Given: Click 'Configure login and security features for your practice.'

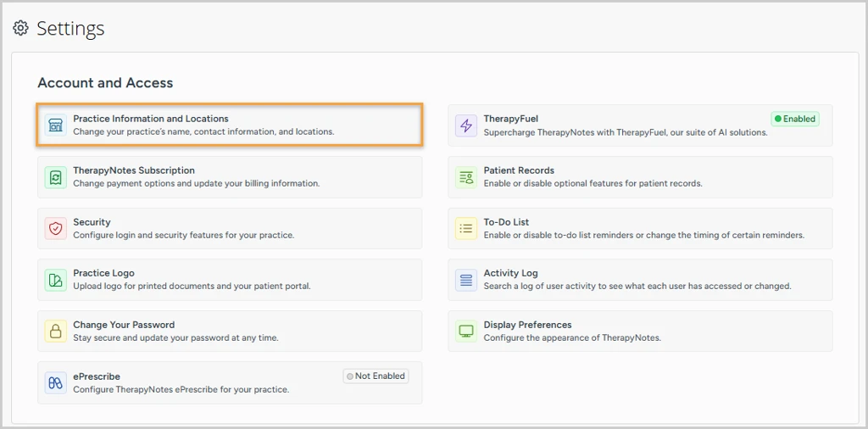Looking at the screenshot, I should point(184,235).
